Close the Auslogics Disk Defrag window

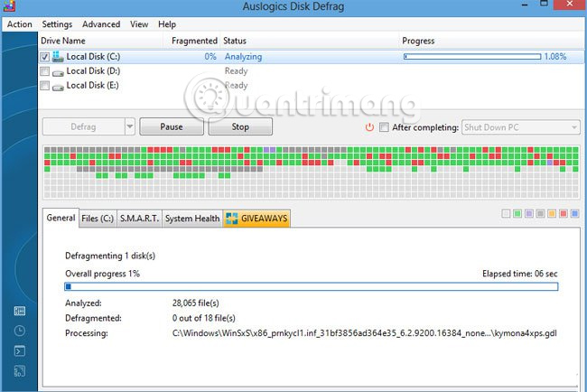[570, 5]
